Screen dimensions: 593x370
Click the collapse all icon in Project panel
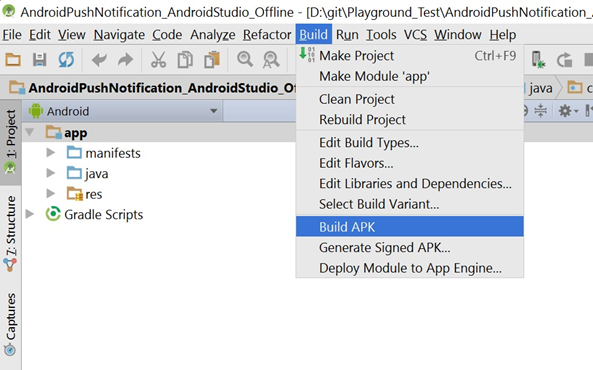(541, 111)
